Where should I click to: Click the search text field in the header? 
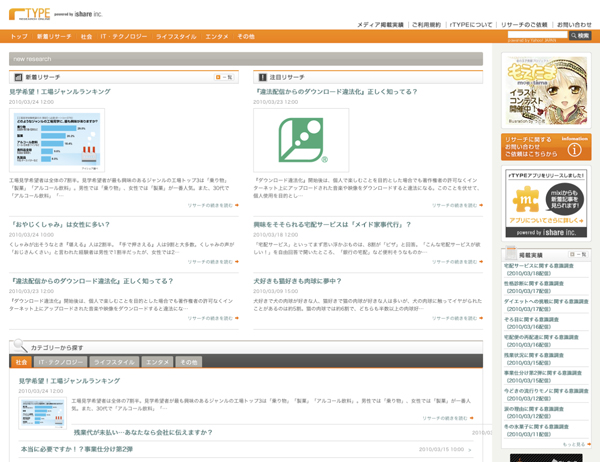pyautogui.click(x=537, y=36)
